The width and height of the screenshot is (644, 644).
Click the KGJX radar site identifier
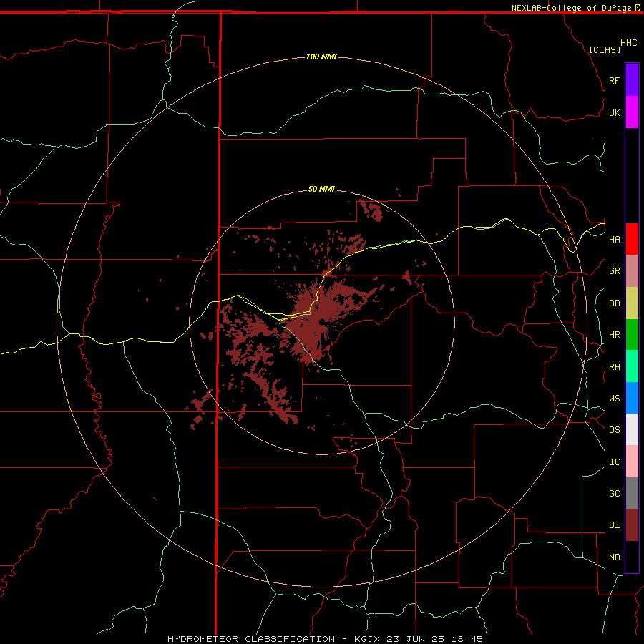point(367,639)
